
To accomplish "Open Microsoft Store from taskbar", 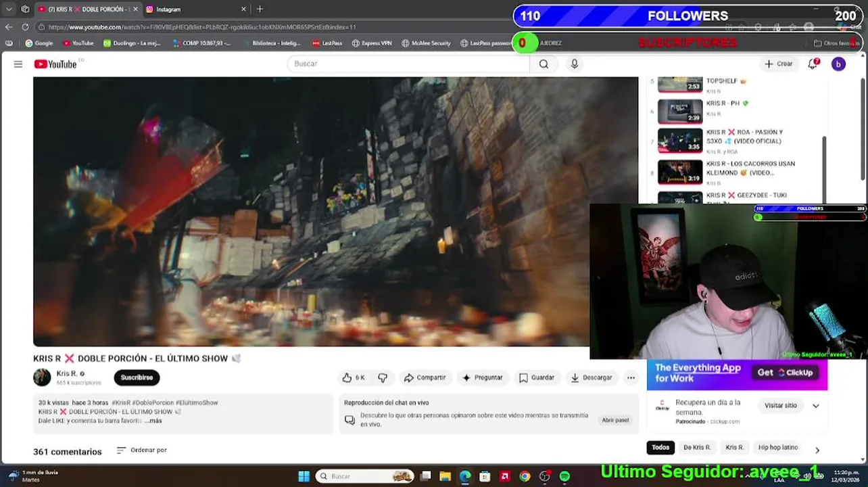I will (485, 476).
